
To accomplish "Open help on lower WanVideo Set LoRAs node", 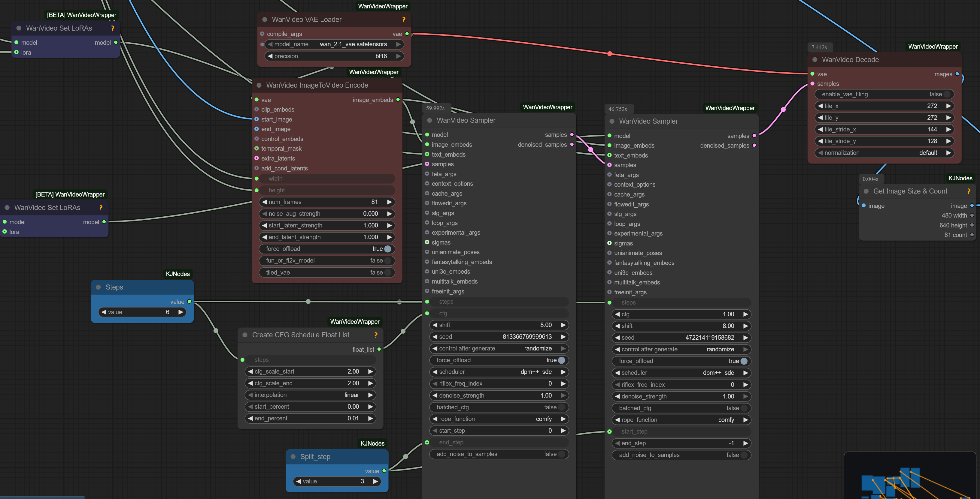I will [x=101, y=208].
